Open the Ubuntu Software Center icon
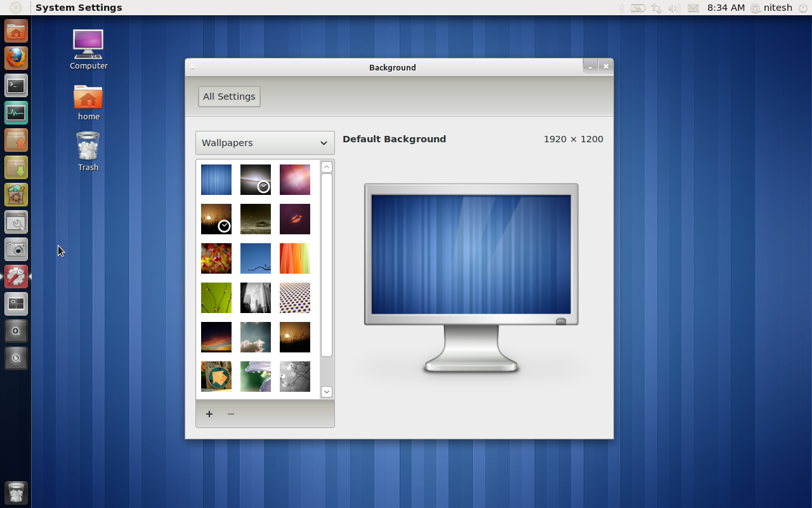This screenshot has width=812, height=508. tap(16, 194)
